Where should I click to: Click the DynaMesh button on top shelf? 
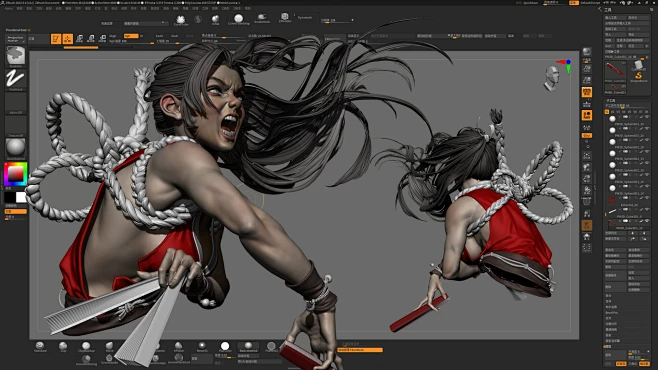(x=305, y=18)
